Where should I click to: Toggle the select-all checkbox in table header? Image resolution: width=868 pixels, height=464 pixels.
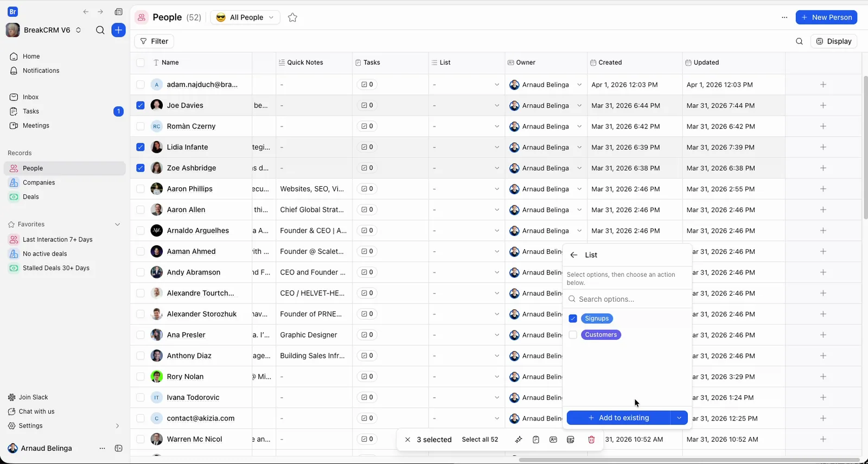pyautogui.click(x=141, y=62)
